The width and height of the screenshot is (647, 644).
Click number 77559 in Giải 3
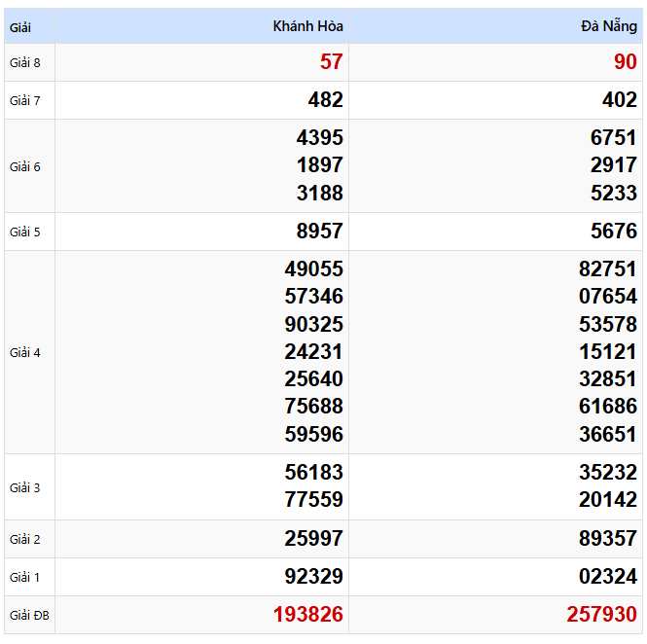pos(314,500)
